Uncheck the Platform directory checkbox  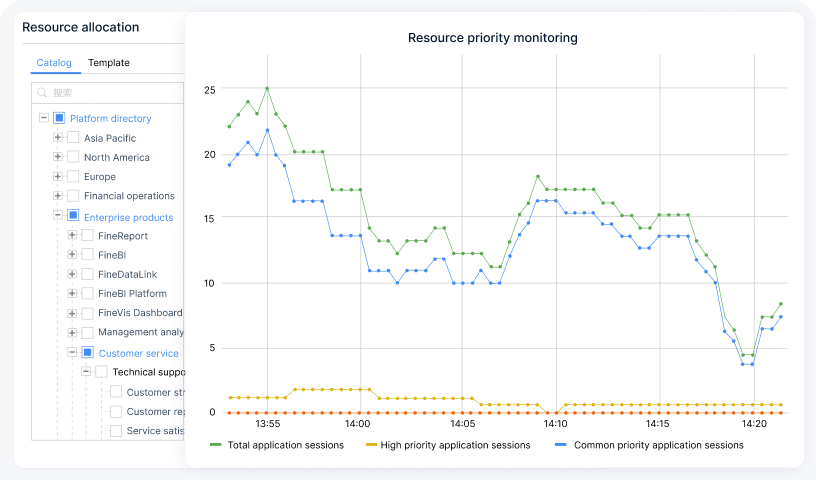click(x=59, y=118)
